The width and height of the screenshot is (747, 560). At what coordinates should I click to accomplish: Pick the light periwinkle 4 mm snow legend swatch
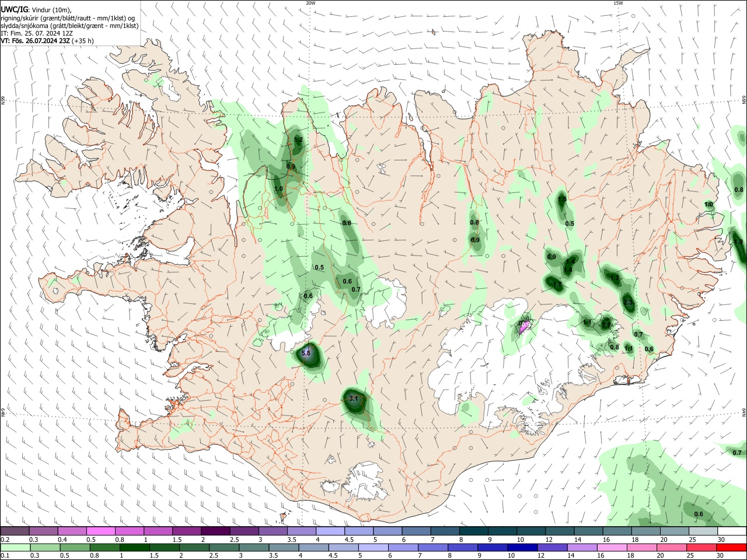pos(330,531)
